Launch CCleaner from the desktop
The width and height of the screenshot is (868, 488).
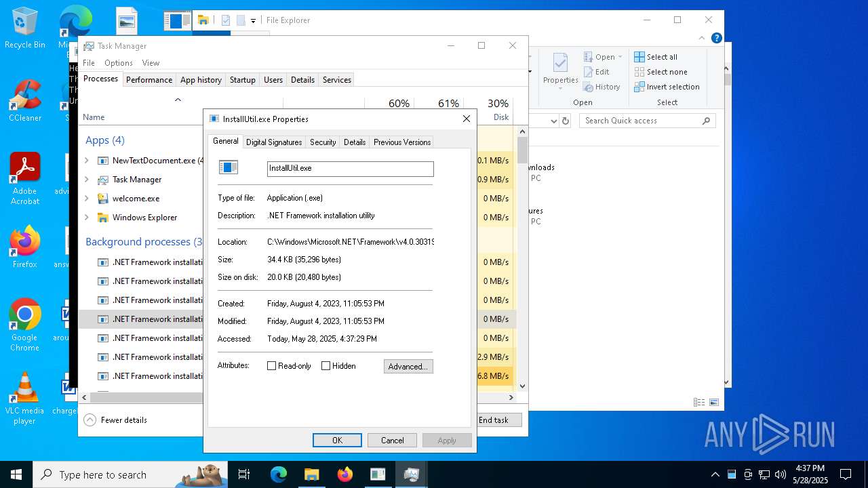click(x=25, y=101)
